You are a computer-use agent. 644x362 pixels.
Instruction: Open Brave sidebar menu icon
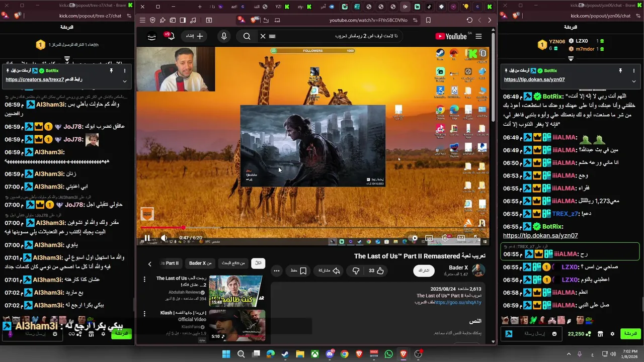coord(142,20)
